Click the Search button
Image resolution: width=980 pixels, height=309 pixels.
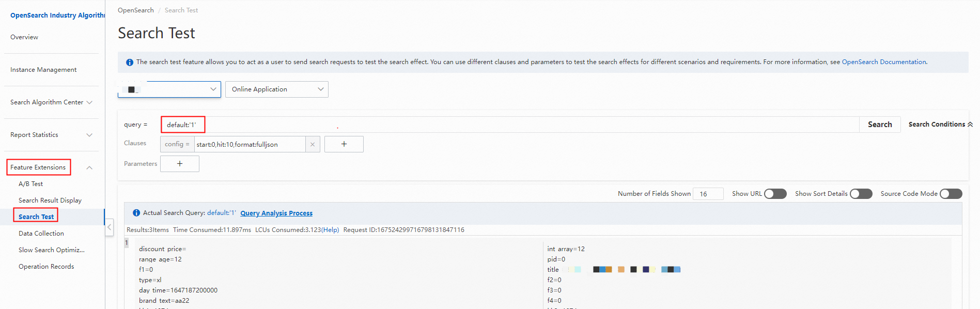(x=880, y=125)
